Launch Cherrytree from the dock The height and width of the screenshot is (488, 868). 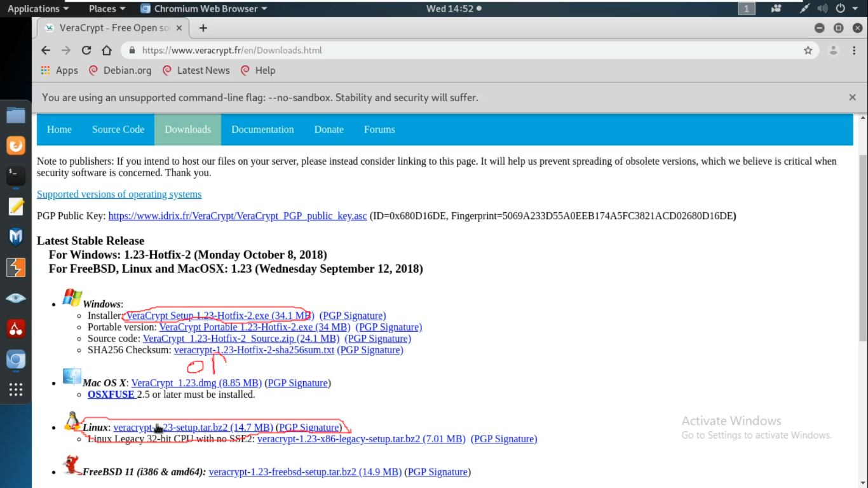click(x=16, y=329)
